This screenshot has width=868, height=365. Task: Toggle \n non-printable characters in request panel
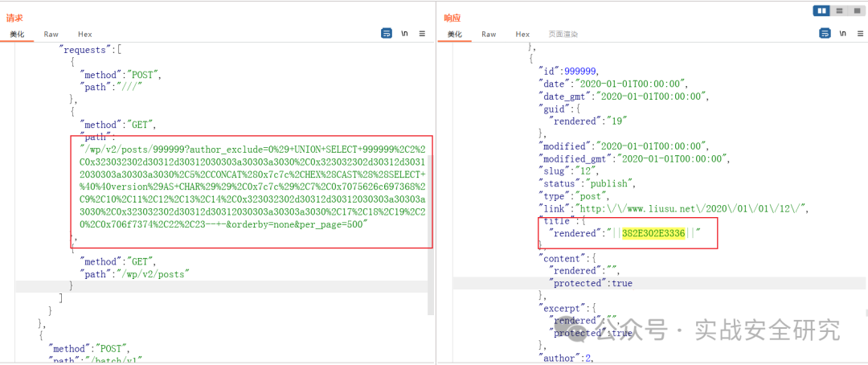coord(404,33)
